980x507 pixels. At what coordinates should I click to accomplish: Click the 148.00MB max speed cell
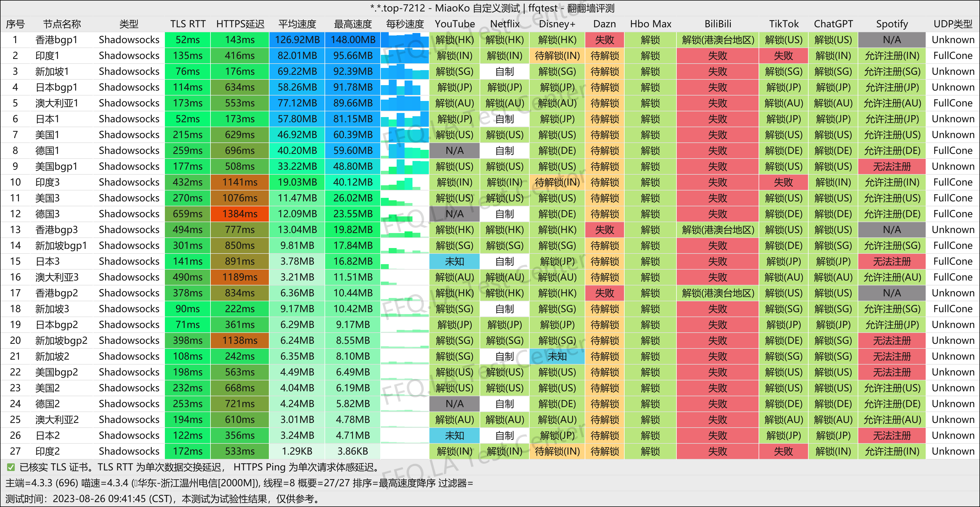pos(353,40)
